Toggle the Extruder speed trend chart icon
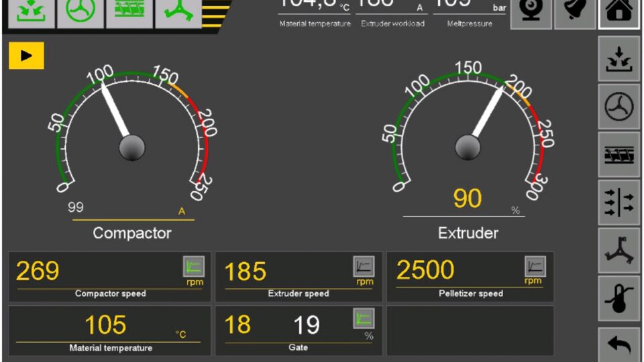This screenshot has height=362, width=644. pyautogui.click(x=364, y=267)
